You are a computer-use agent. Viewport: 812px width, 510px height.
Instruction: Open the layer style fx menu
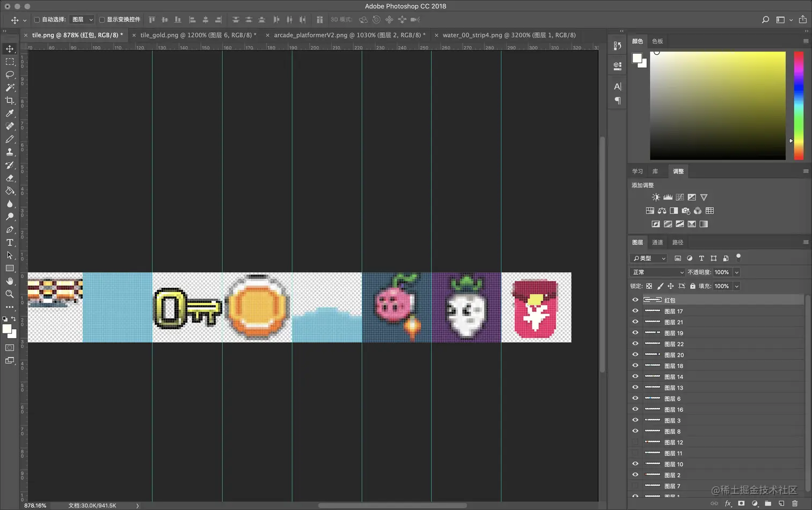[728, 504]
